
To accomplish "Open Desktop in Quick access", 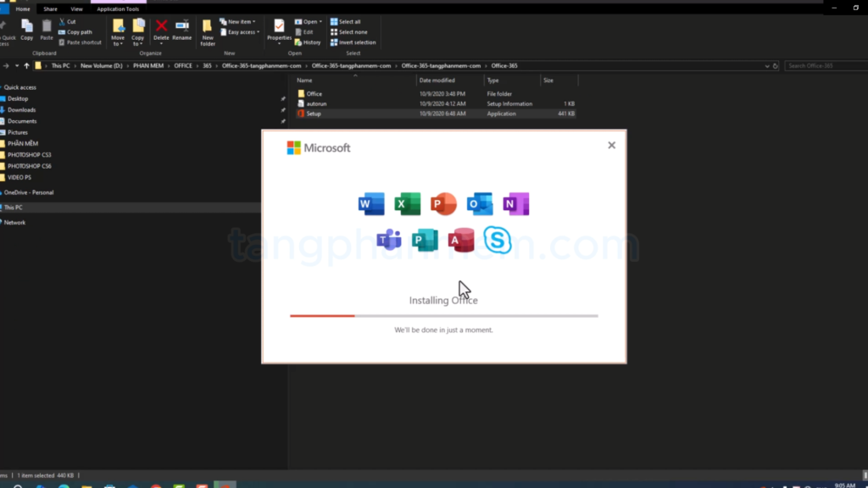I will click(x=18, y=98).
